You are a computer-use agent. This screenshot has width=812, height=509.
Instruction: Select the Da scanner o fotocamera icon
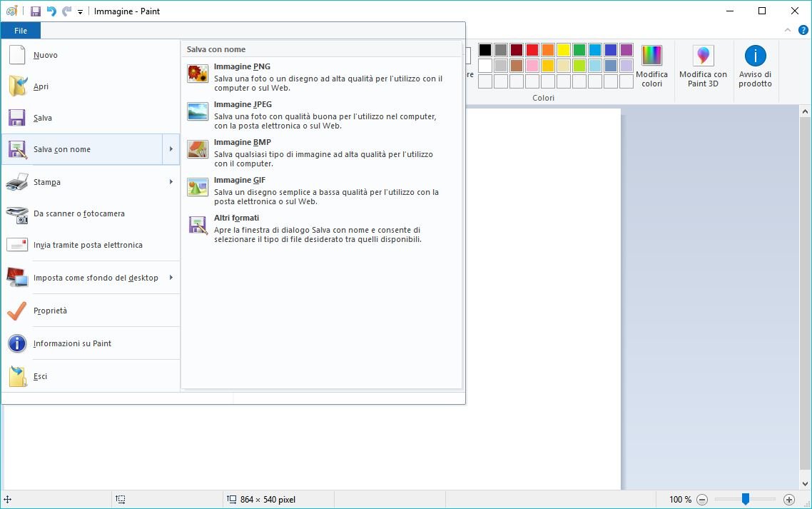18,213
